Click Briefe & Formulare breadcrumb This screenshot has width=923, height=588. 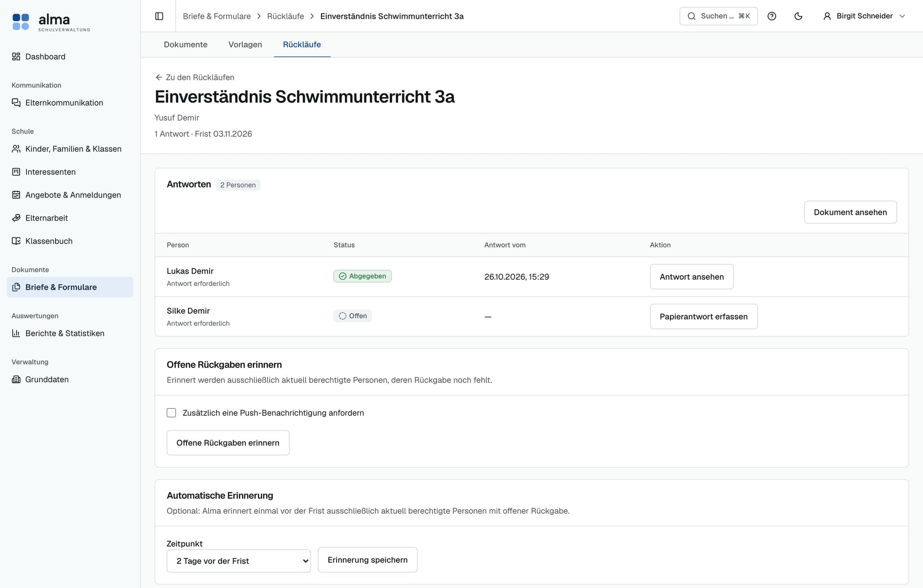[x=217, y=16]
